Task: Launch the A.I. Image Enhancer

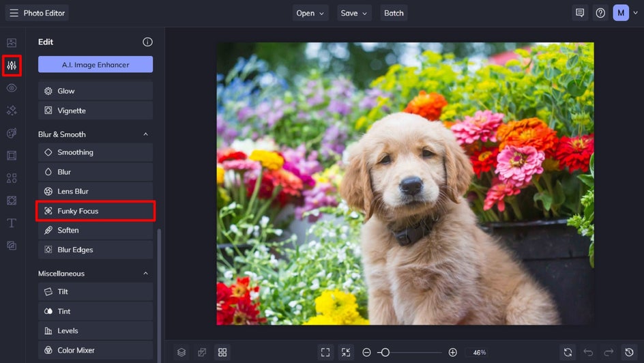Action: pyautogui.click(x=96, y=64)
